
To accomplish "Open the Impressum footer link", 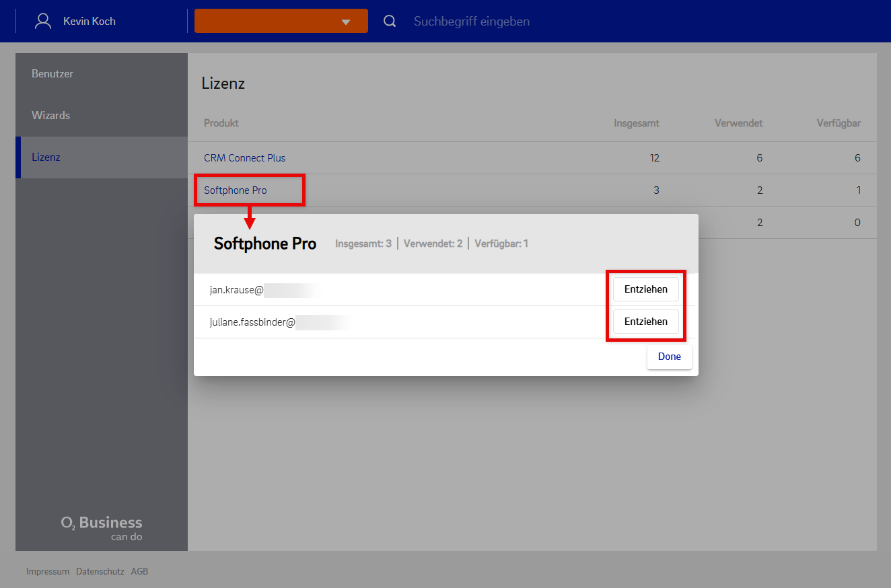I will [48, 571].
